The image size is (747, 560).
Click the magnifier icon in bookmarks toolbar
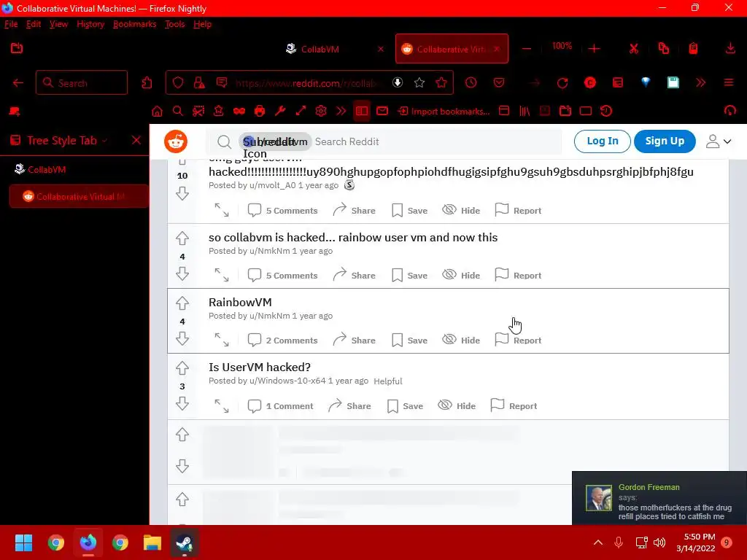(178, 112)
